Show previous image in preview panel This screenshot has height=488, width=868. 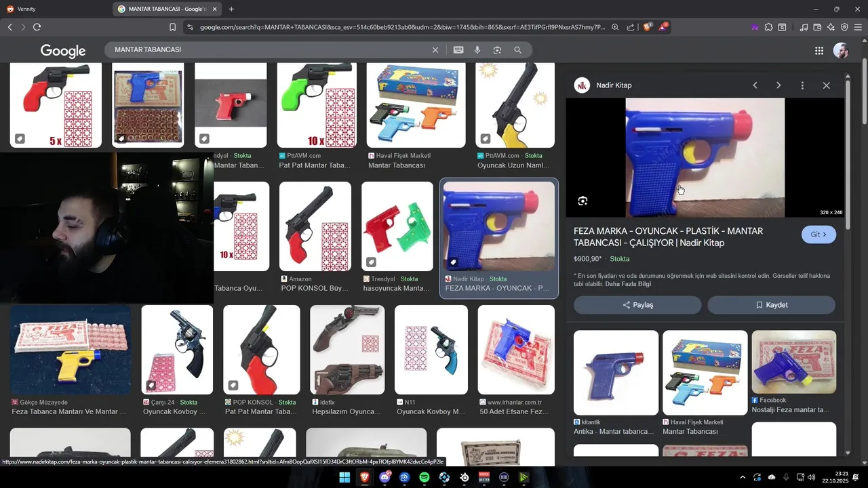pos(755,85)
